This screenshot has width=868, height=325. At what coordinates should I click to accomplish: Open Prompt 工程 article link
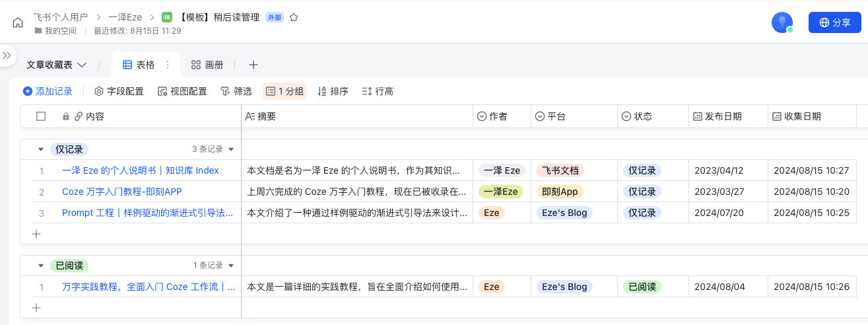147,213
